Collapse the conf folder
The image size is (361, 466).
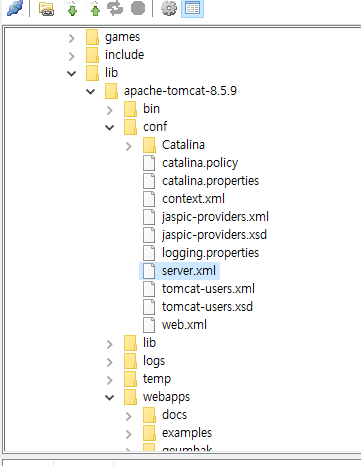pos(109,127)
